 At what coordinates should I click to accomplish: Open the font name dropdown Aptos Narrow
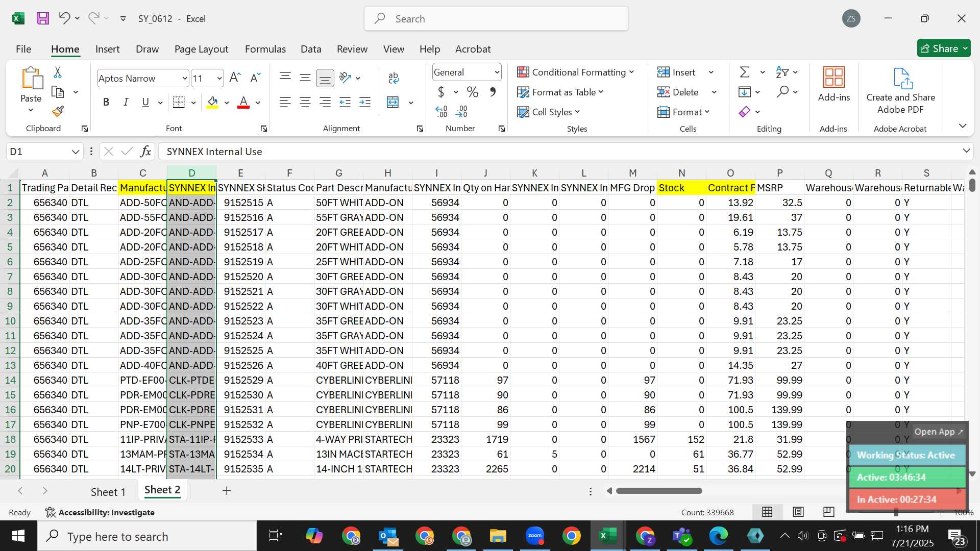(184, 78)
